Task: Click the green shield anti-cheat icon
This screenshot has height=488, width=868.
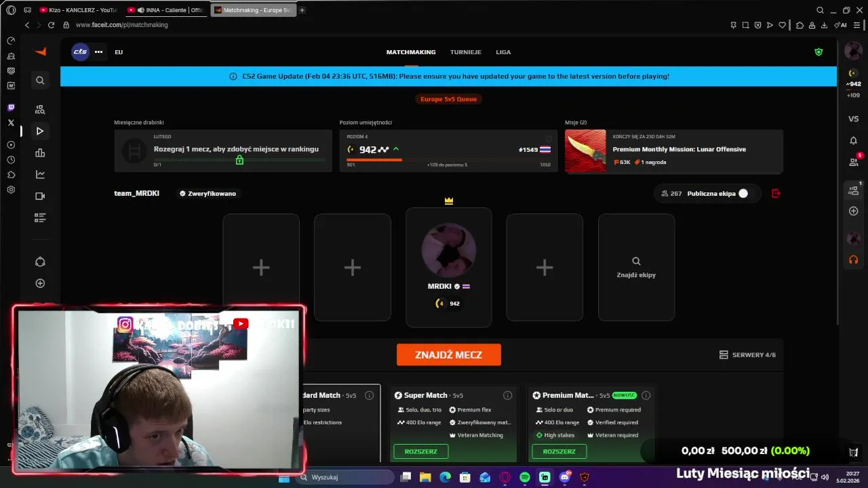Action: [x=818, y=52]
